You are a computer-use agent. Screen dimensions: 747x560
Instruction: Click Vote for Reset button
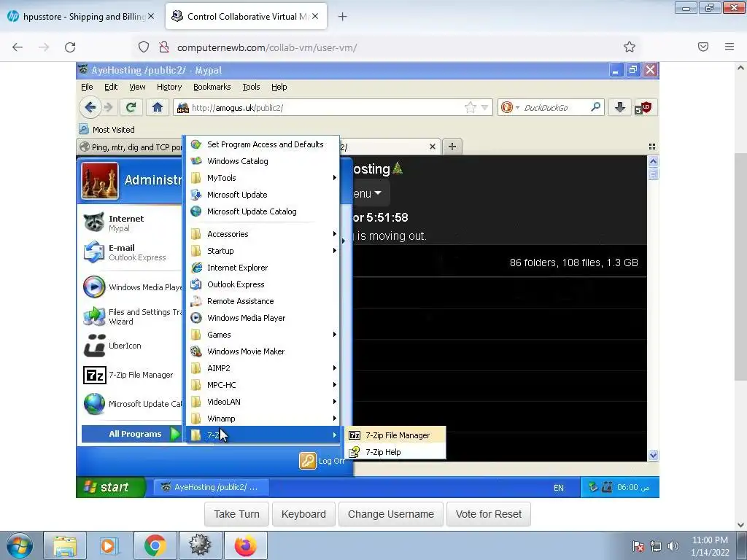click(x=488, y=514)
